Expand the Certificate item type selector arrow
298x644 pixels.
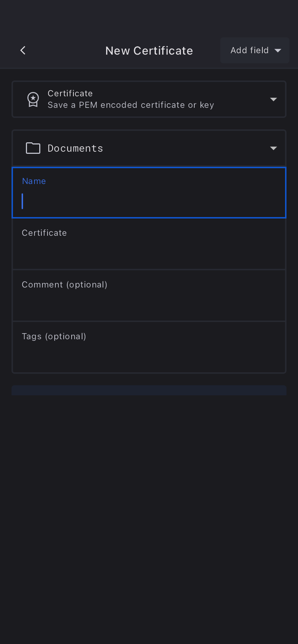pos(274,100)
